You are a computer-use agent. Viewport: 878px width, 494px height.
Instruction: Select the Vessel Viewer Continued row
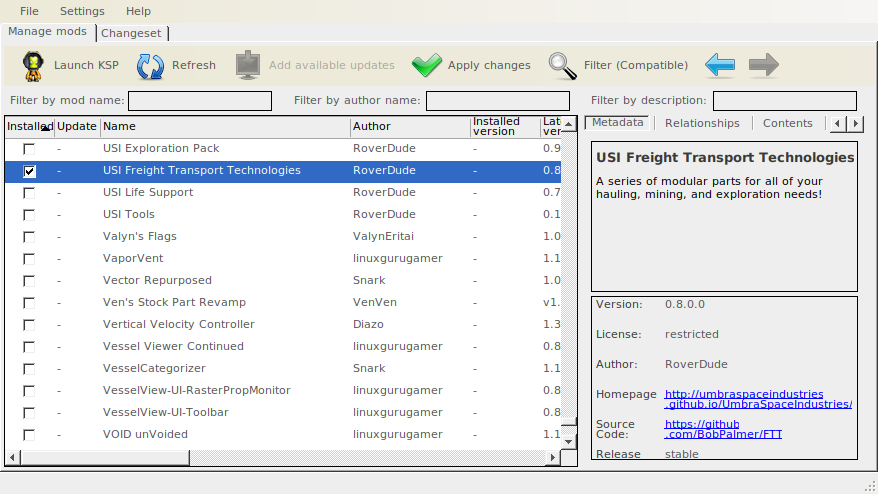283,347
